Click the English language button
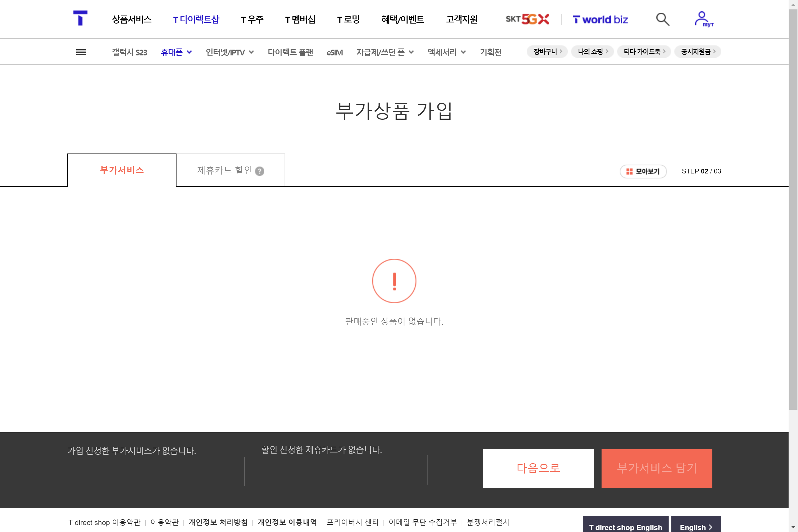Viewport: 798px width, 532px height. point(696,526)
